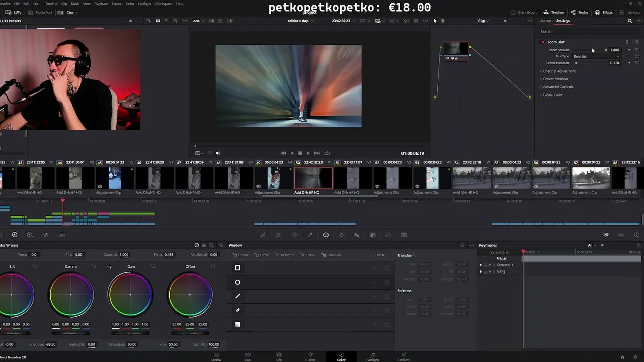Viewport: 644px width, 362px height.
Task: Delete the Zoom Blur effect with the trash icon
Action: point(627,42)
